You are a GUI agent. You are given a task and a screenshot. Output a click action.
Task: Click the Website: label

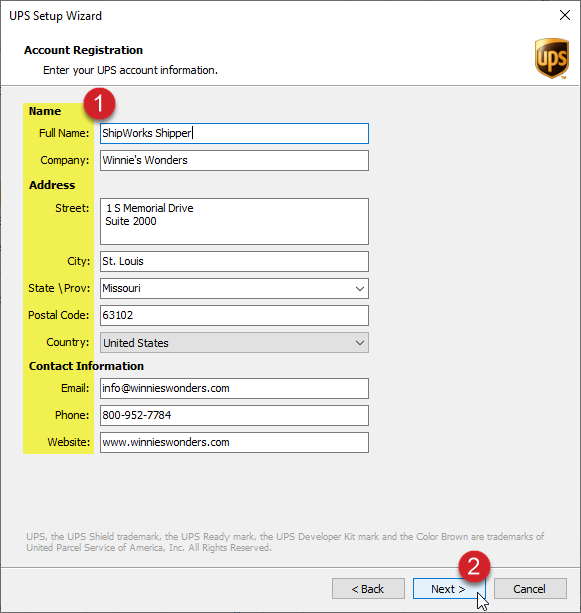pyautogui.click(x=69, y=442)
